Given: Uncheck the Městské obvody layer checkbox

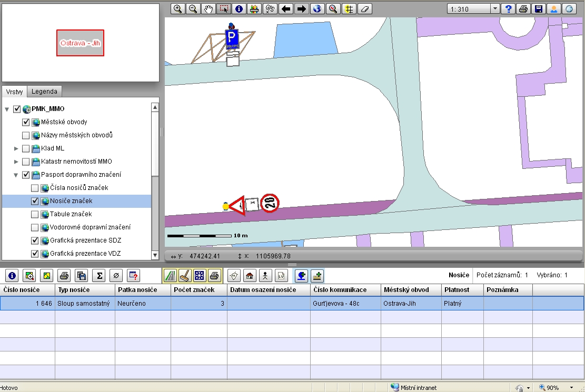Looking at the screenshot, I should click(x=26, y=122).
